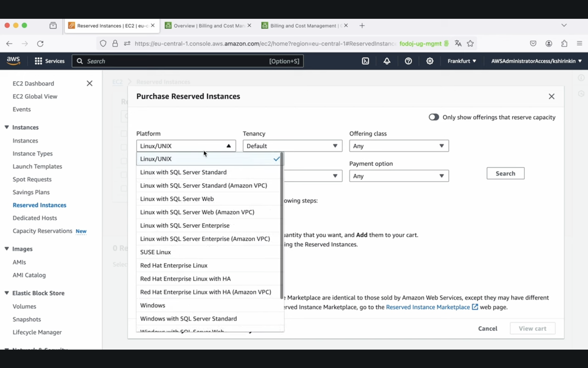The width and height of the screenshot is (588, 368).
Task: Focus the AWS console search field
Action: click(x=188, y=61)
